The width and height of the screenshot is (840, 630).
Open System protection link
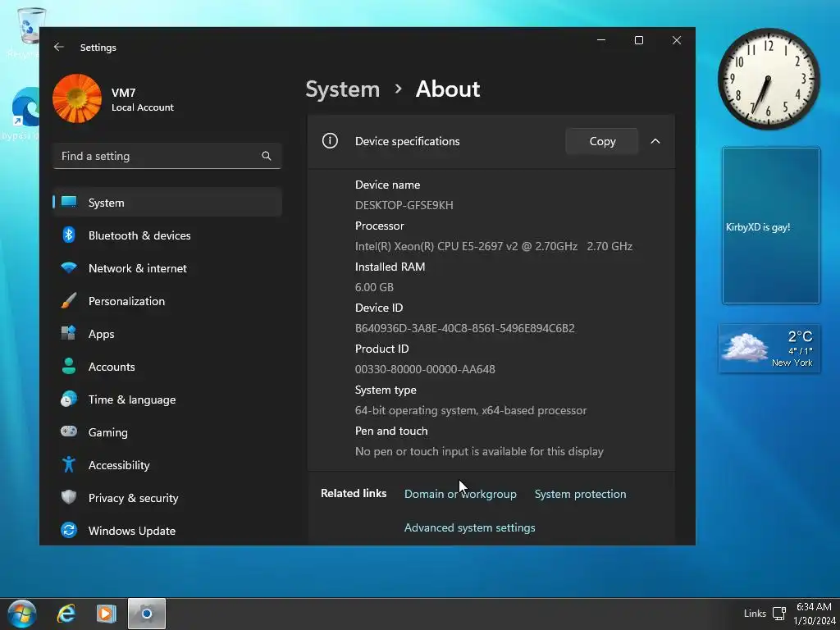580,494
